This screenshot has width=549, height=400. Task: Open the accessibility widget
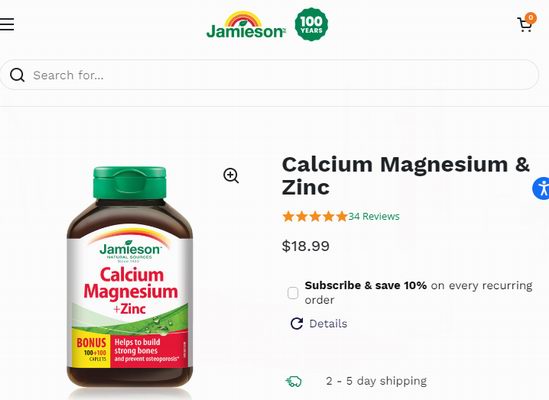[541, 188]
